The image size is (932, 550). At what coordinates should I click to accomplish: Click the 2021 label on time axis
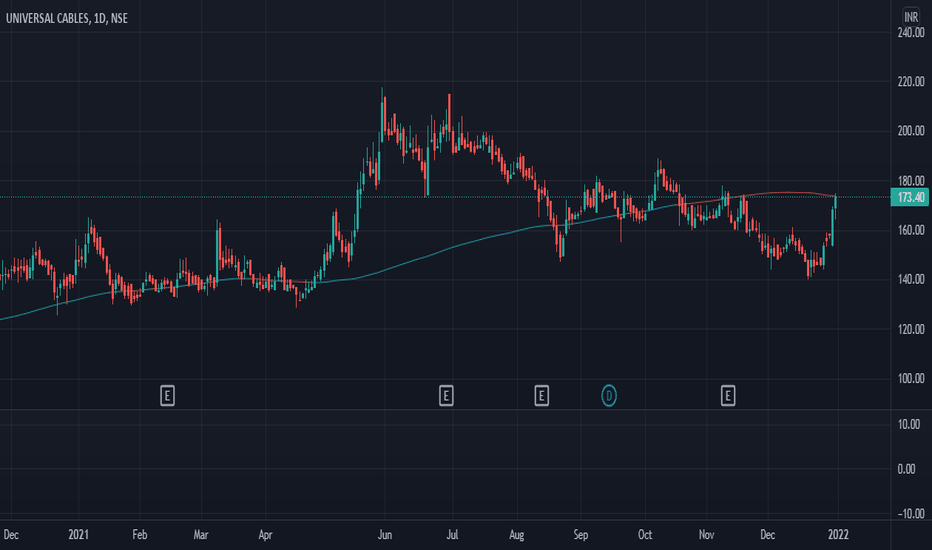click(x=78, y=535)
